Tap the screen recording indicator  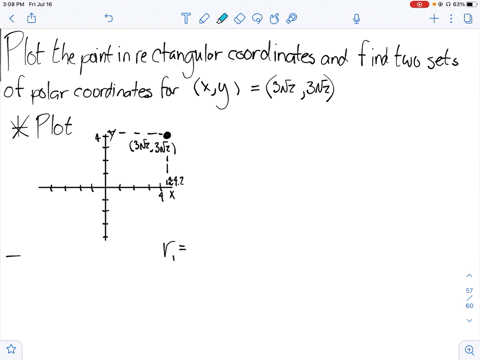pyautogui.click(x=419, y=4)
